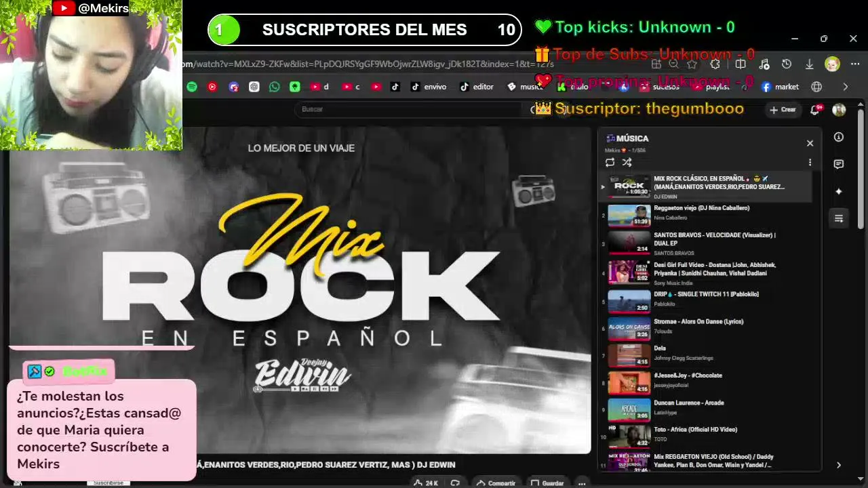Click the first TikTok bookmark icon
Image resolution: width=868 pixels, height=488 pixels.
[x=395, y=87]
